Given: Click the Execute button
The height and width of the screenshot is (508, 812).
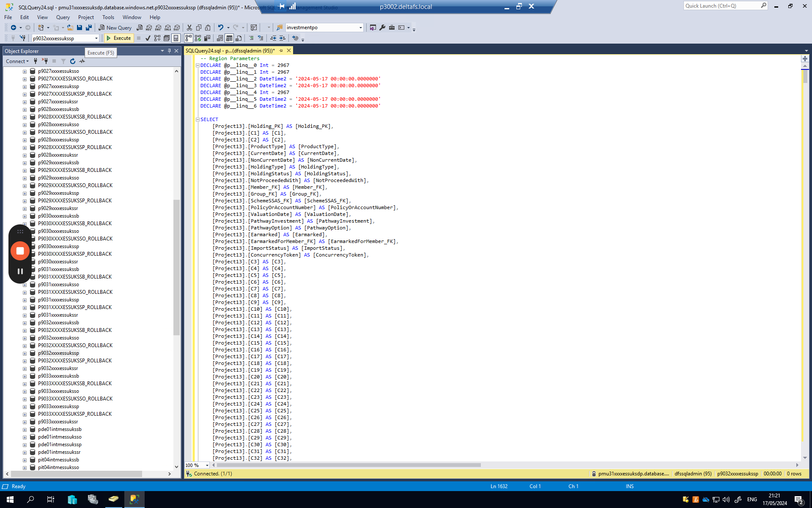Looking at the screenshot, I should (x=119, y=38).
